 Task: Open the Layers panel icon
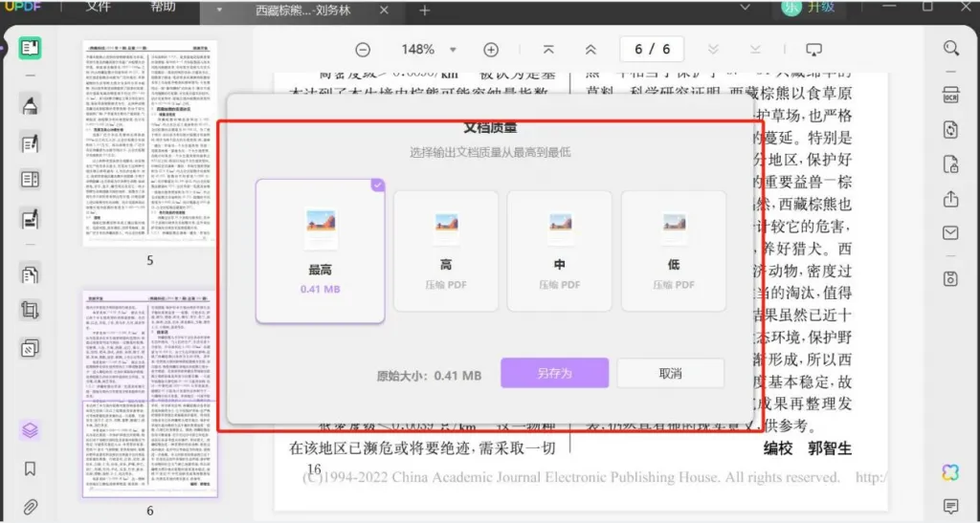[x=30, y=430]
